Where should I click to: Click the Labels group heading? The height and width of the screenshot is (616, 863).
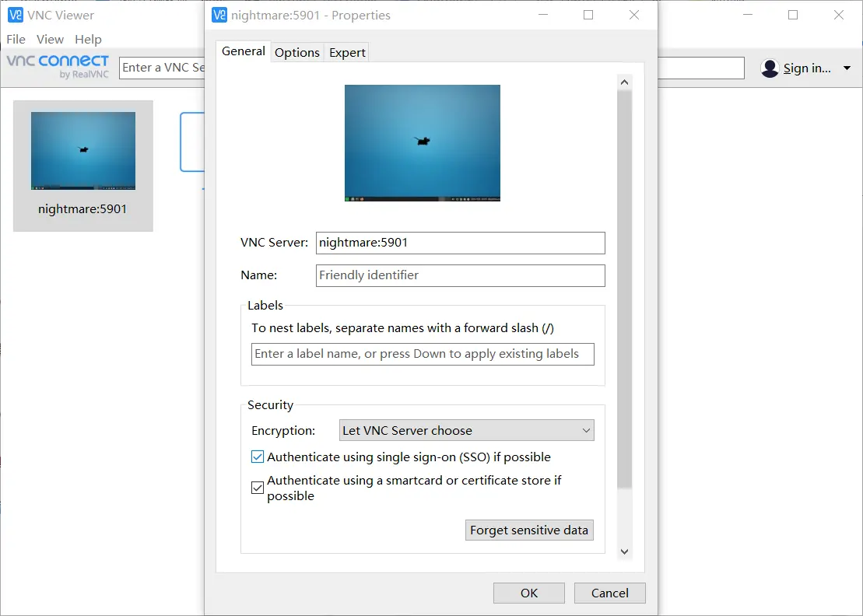click(265, 305)
